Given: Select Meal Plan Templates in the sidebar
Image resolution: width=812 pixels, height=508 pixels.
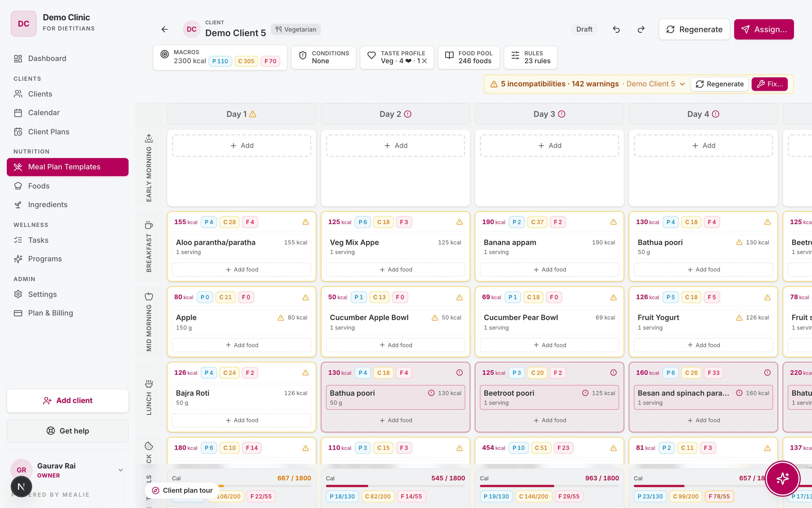Looking at the screenshot, I should coord(67,167).
